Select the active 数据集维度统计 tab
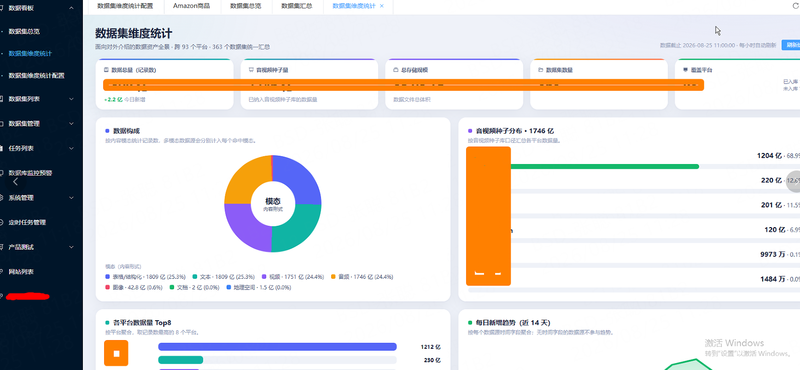800x370 pixels. tap(354, 6)
